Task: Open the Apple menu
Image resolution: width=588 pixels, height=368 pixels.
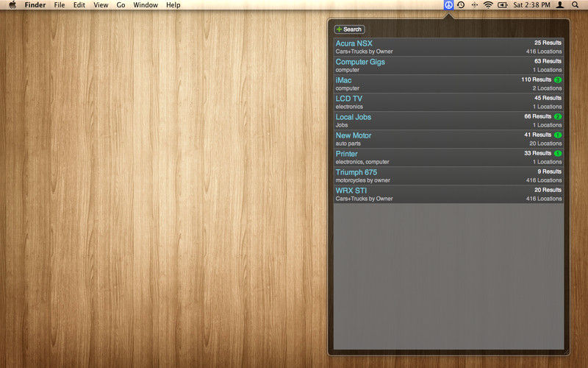Action: pos(12,5)
